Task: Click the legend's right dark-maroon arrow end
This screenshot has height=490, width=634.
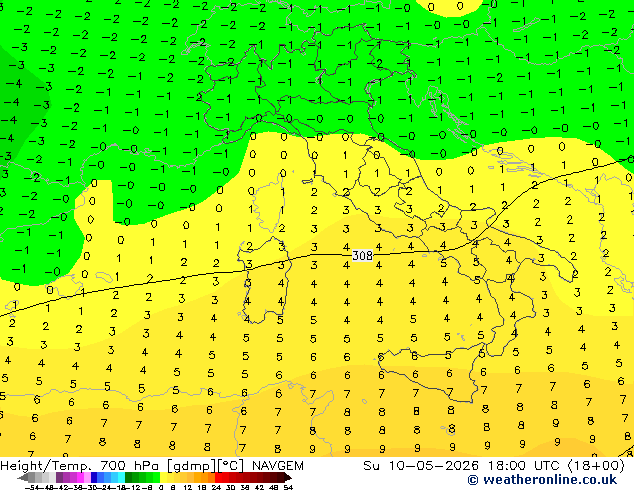Action: (287, 478)
